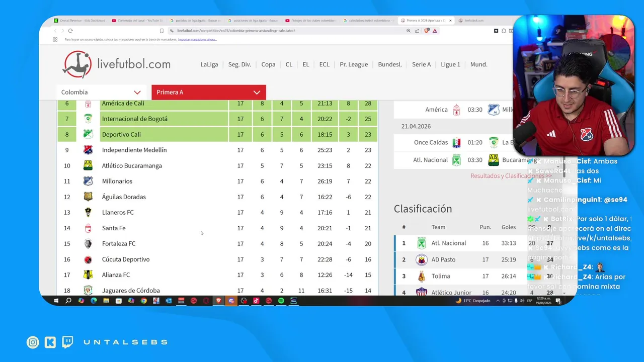Viewport: 644px width, 362px height.
Task: Open Pr. League from the site navigation
Action: [354, 64]
